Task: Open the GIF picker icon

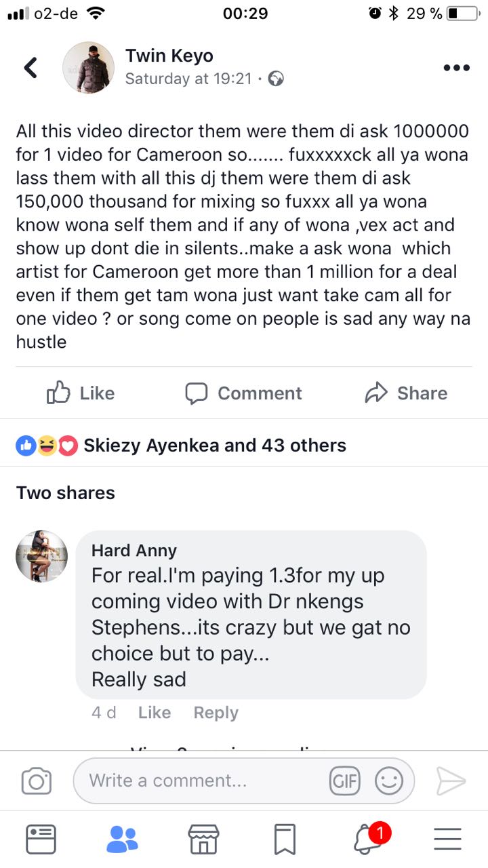Action: pyautogui.click(x=344, y=781)
